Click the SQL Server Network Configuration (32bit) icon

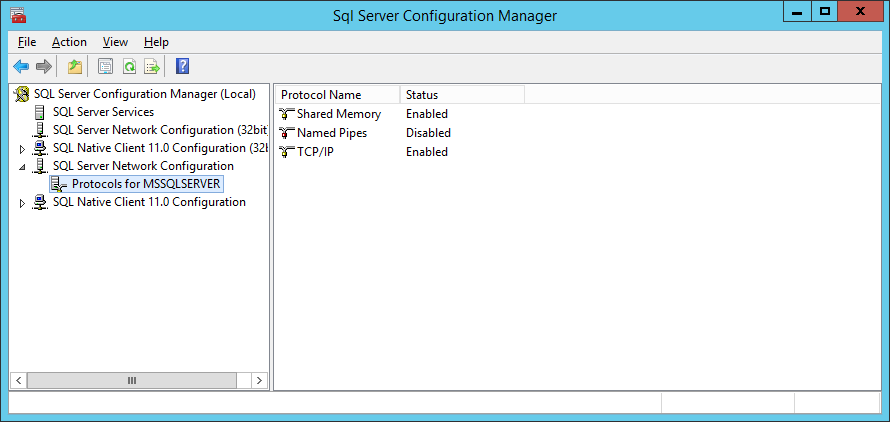(x=40, y=130)
